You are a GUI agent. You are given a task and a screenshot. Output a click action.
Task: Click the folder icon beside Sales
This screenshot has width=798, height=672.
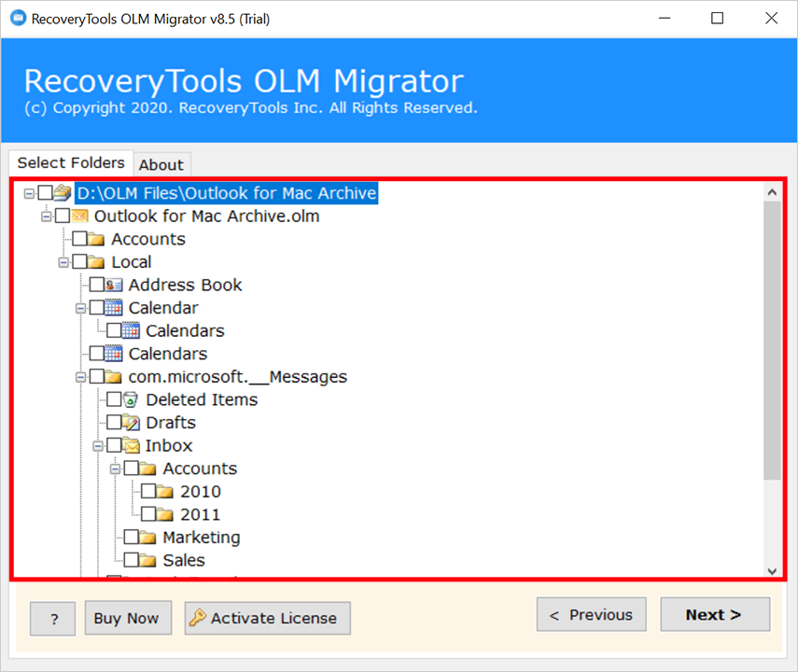[x=148, y=560]
